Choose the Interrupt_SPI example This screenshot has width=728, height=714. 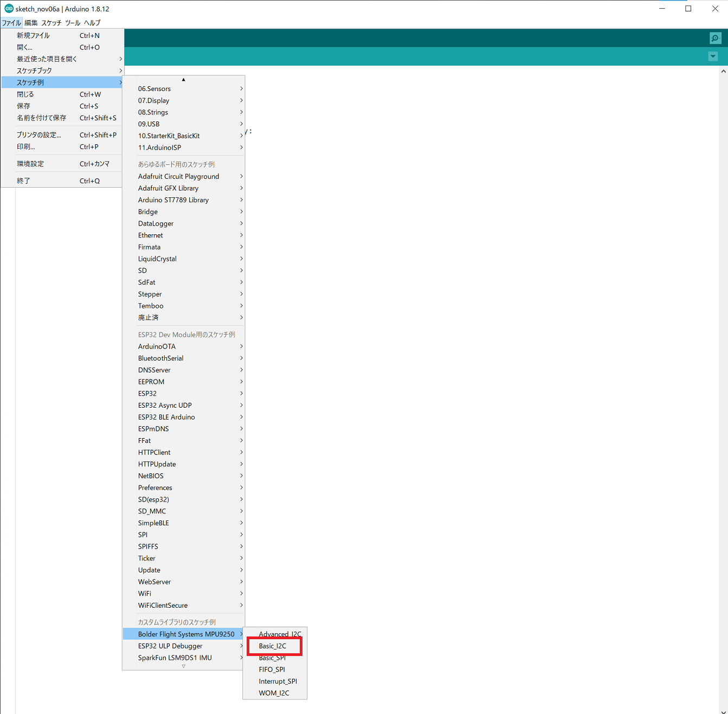[278, 681]
